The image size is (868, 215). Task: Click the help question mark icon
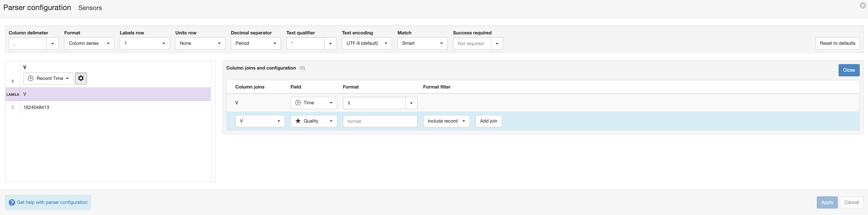(x=12, y=202)
